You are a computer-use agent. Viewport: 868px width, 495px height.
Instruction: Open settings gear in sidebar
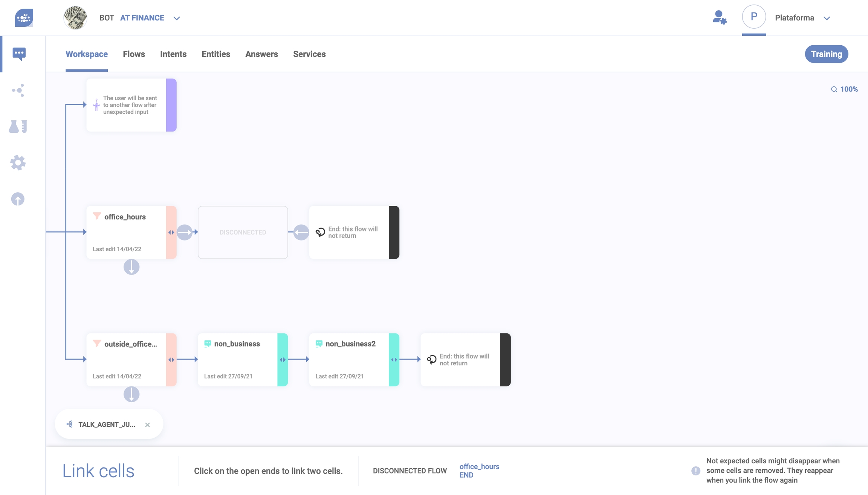18,162
